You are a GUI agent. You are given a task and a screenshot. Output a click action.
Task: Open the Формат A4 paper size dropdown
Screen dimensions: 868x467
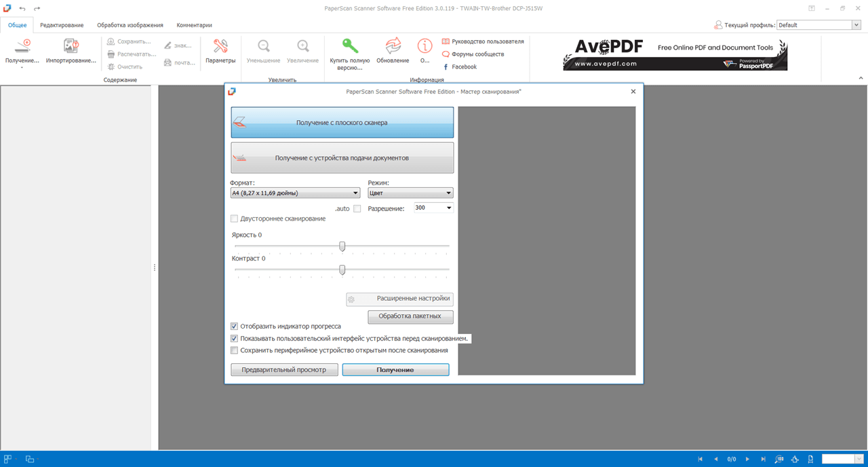click(x=295, y=193)
